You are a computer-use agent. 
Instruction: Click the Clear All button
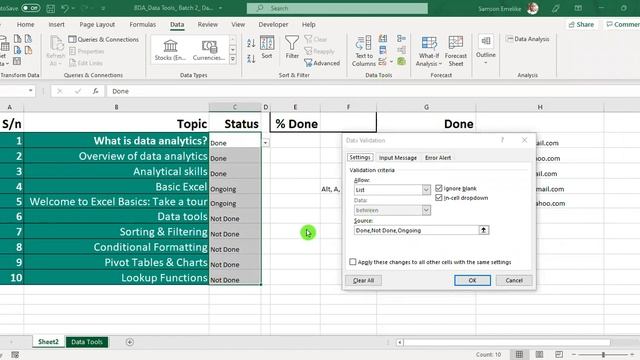pyautogui.click(x=363, y=280)
